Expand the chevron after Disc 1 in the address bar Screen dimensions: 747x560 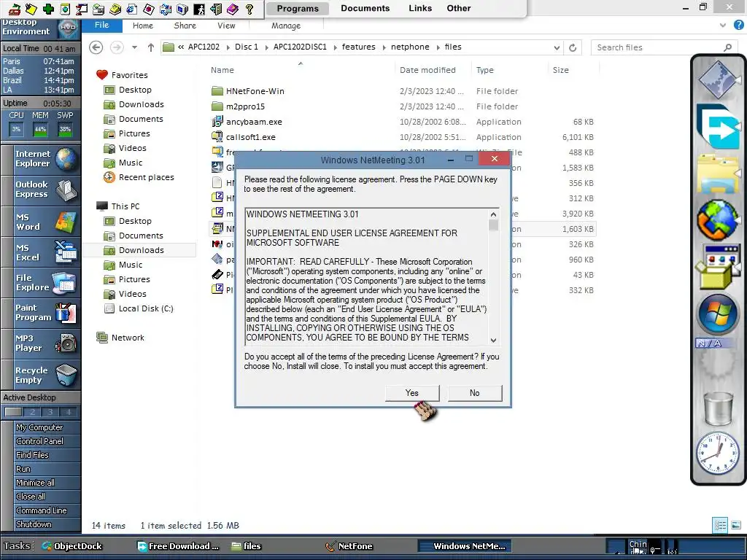[x=266, y=47]
